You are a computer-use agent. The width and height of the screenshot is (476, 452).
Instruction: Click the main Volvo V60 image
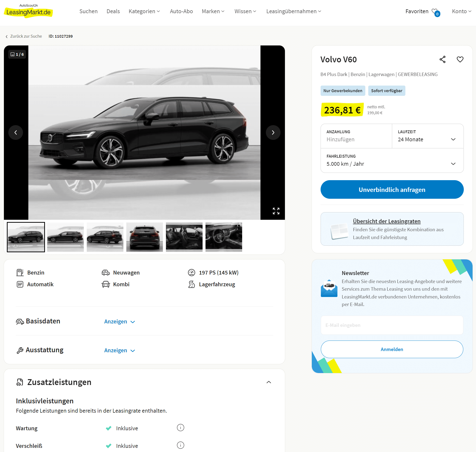point(144,132)
